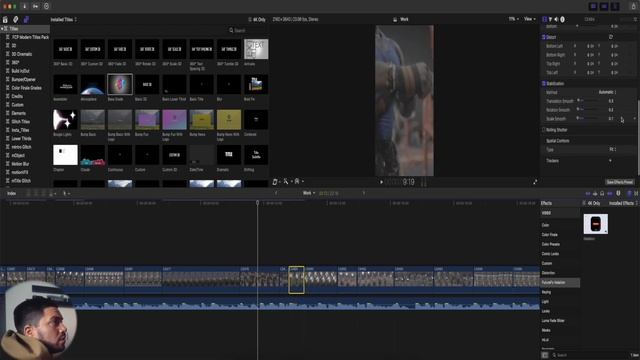Screen dimensions: 640x360
Task: Toggle the browser panel layout button
Action: 593,6
